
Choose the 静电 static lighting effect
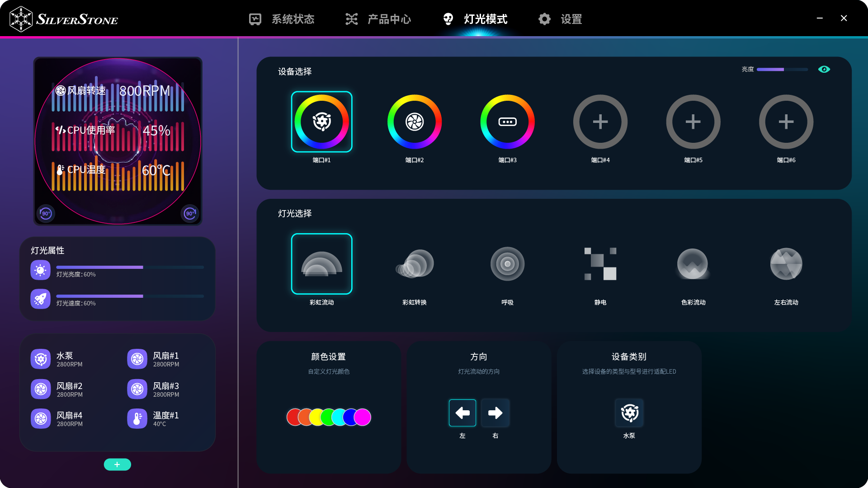pyautogui.click(x=600, y=264)
